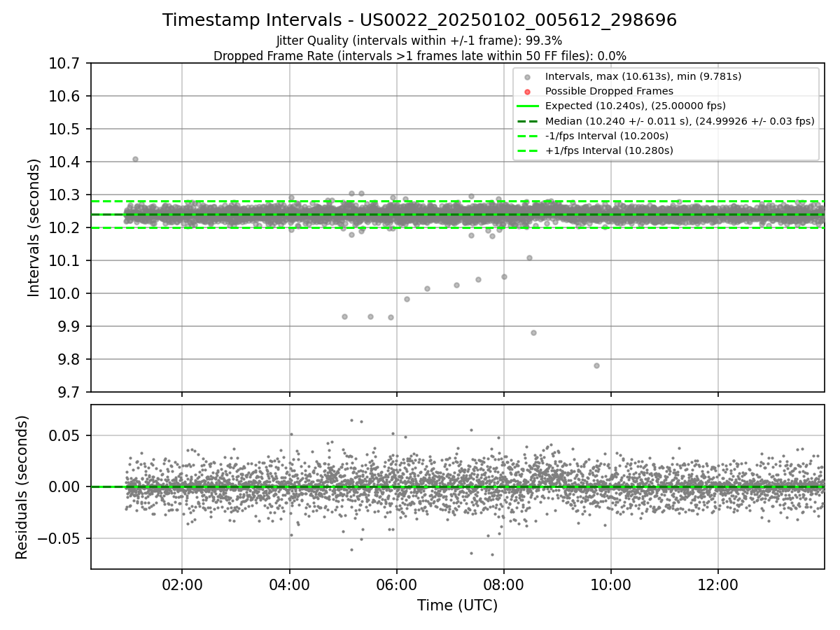Screen dimensions: 840x630
Task: Click the '10:00' x-axis tick label
Action: [x=611, y=585]
